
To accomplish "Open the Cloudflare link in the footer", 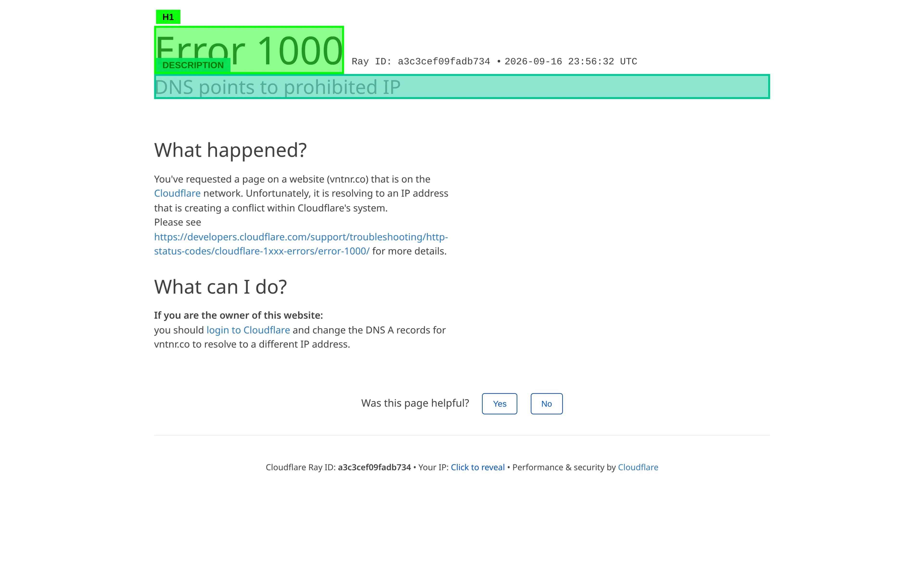I will click(x=638, y=467).
